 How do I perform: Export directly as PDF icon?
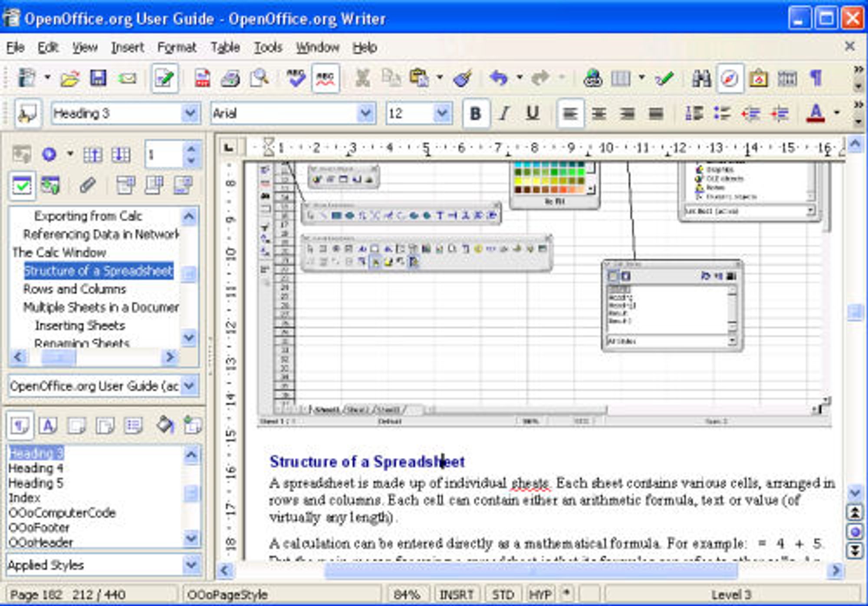(x=202, y=79)
